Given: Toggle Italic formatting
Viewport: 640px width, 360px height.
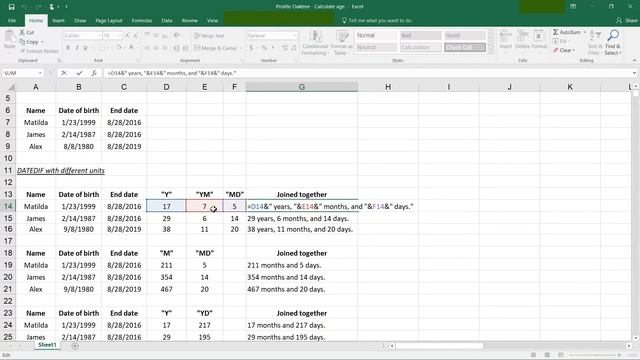Looking at the screenshot, I should pos(77,48).
